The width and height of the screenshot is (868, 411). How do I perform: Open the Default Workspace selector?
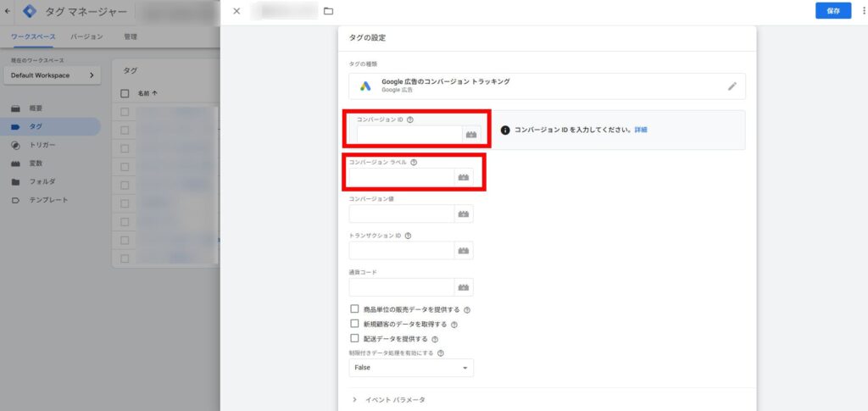tap(51, 75)
